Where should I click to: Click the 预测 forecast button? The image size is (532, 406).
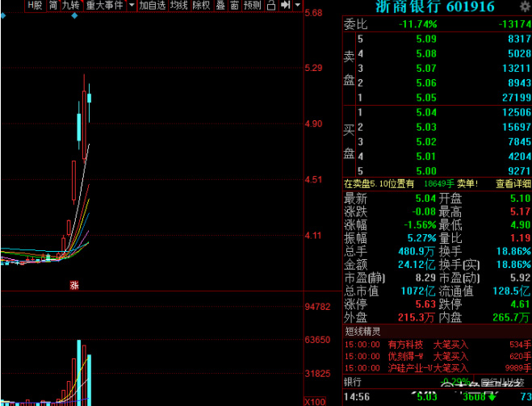point(252,6)
